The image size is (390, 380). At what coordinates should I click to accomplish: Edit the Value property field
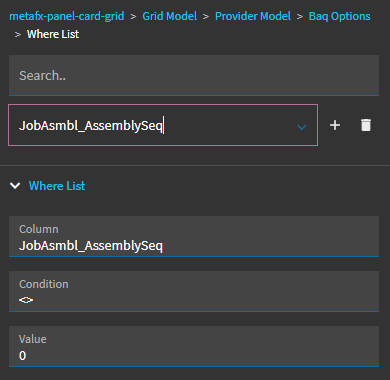tap(194, 346)
